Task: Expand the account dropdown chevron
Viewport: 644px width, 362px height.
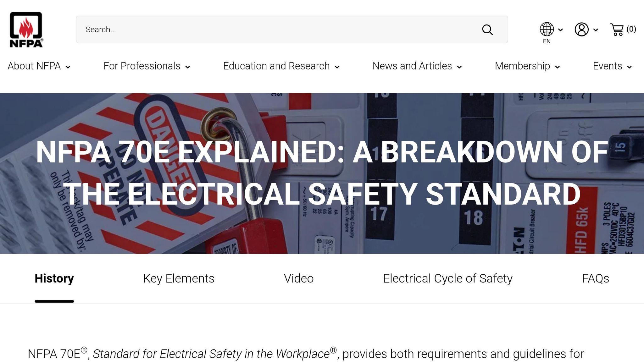Action: coord(596,30)
